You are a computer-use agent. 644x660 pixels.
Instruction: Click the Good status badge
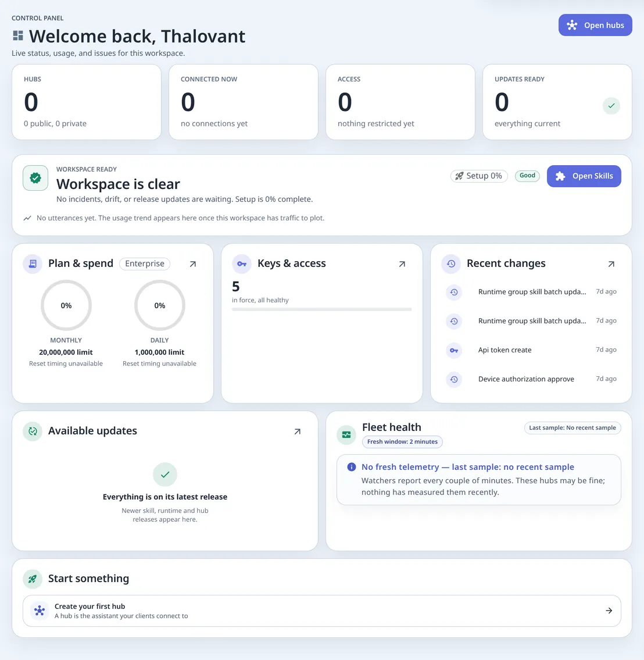[x=527, y=176]
